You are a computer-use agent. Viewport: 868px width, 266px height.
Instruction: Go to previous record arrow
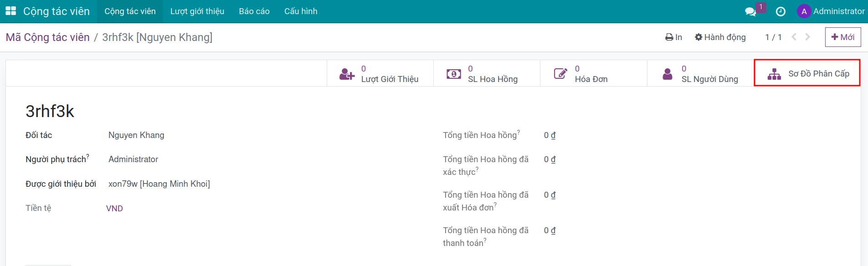pyautogui.click(x=794, y=37)
